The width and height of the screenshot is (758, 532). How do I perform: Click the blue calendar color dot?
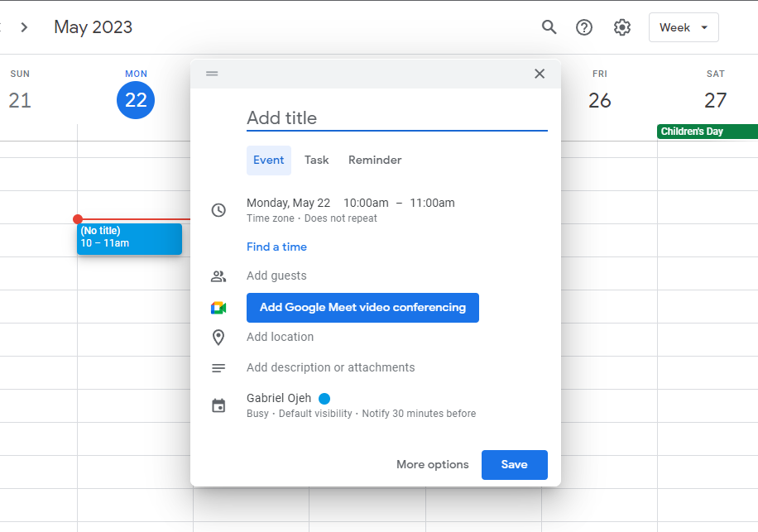coord(324,399)
